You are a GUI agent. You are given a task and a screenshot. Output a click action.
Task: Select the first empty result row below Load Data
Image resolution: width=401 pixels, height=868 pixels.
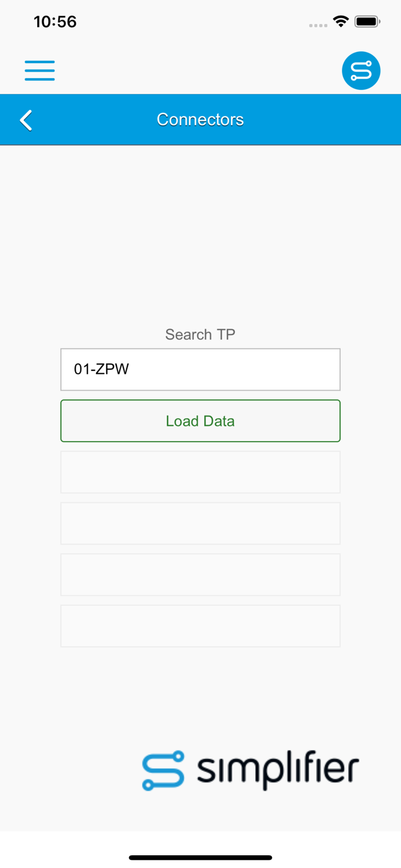pyautogui.click(x=200, y=472)
